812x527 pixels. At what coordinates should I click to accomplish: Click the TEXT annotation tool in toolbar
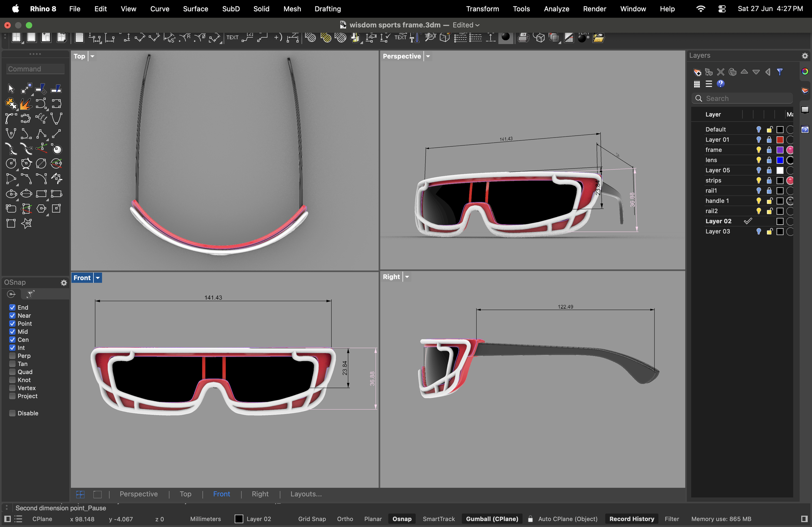232,38
